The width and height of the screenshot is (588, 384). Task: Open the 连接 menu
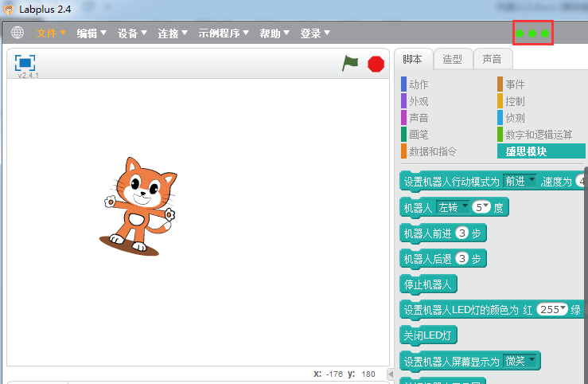point(173,33)
